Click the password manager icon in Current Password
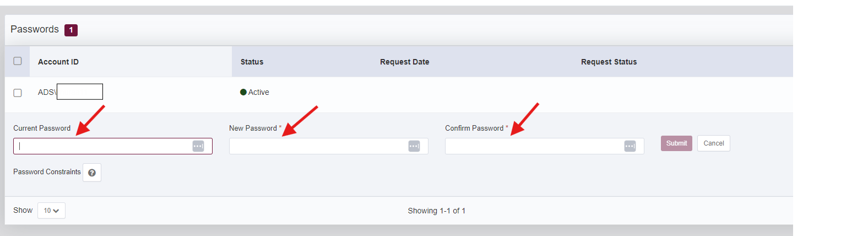The width and height of the screenshot is (868, 236). point(198,146)
